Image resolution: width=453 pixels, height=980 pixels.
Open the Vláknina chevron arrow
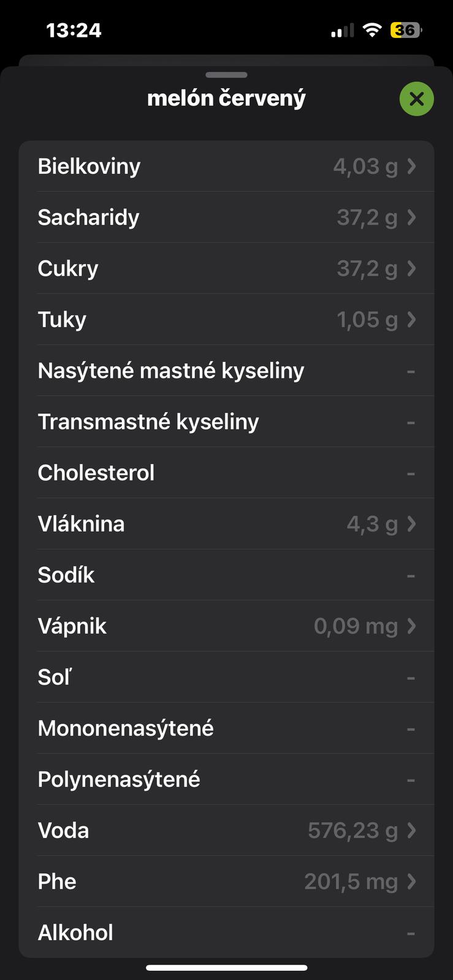tap(412, 524)
